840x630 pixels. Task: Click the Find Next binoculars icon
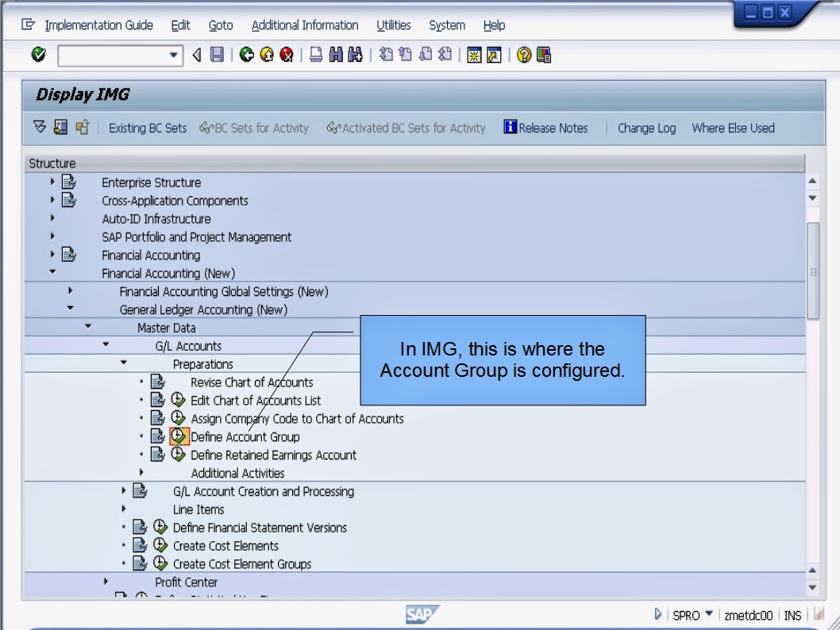pyautogui.click(x=355, y=54)
